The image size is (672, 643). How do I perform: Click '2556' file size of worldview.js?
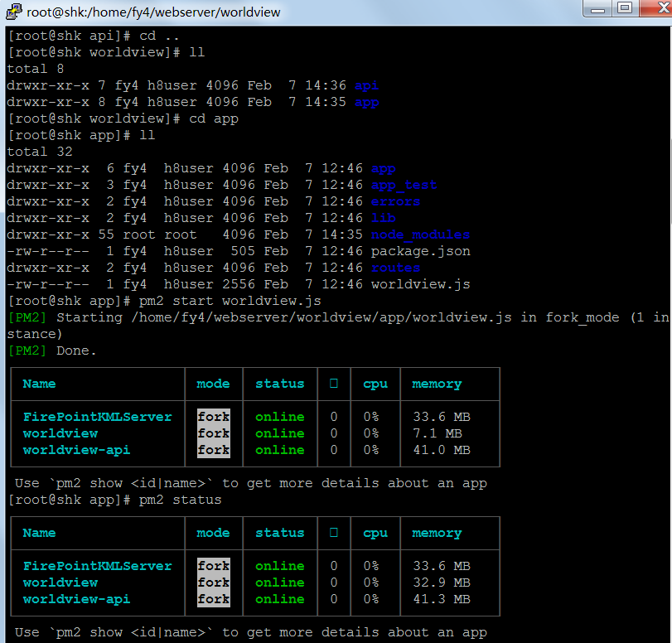point(239,284)
